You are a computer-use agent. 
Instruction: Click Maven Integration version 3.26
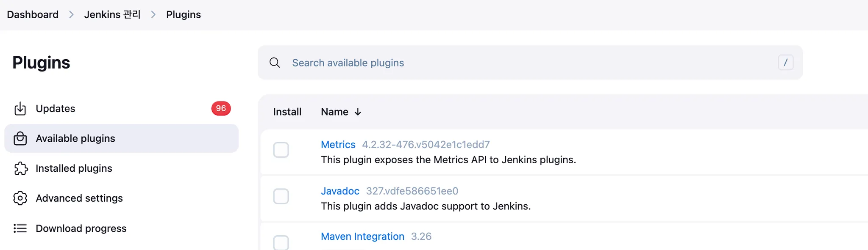[x=421, y=236]
